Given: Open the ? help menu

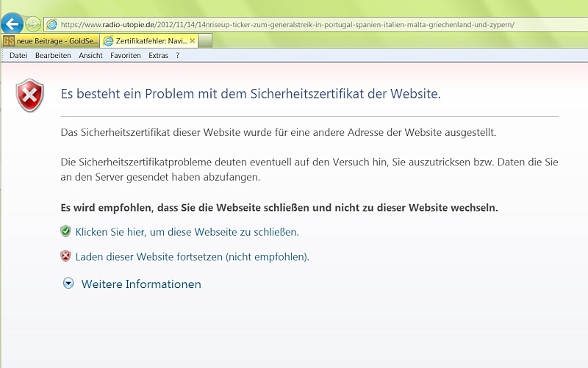Looking at the screenshot, I should [178, 56].
